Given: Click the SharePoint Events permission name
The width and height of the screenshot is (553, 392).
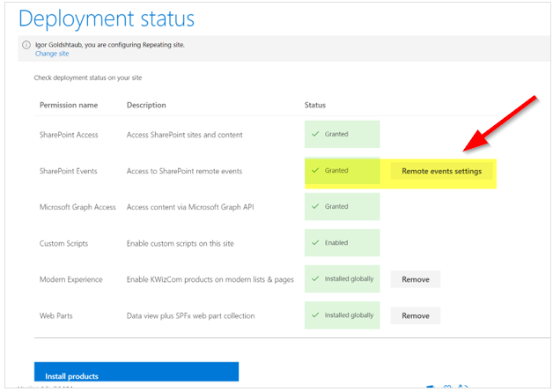Looking at the screenshot, I should click(x=68, y=171).
